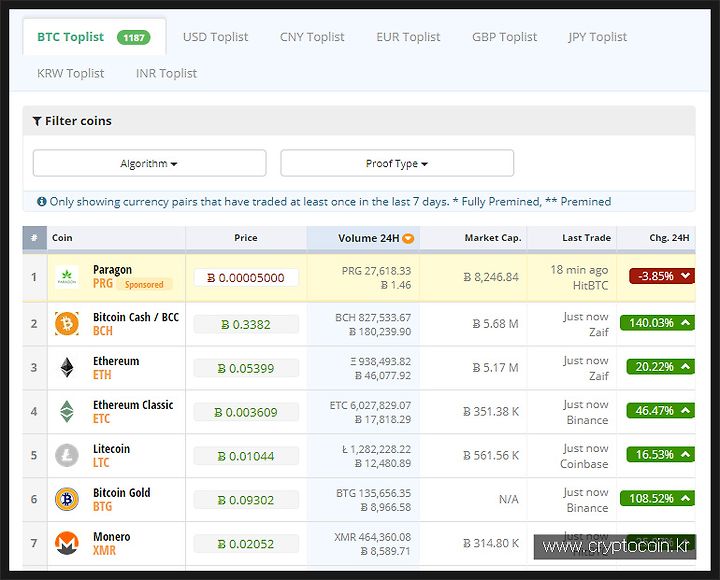Click the BCH ticker symbol
The image size is (720, 580).
coord(103,331)
